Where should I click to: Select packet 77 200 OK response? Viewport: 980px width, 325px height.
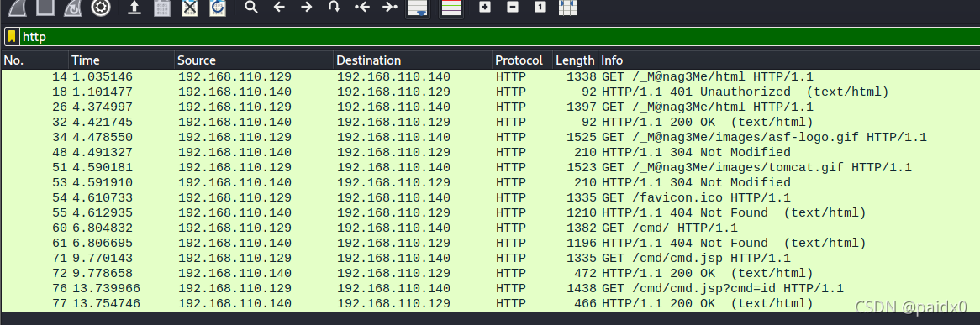pyautogui.click(x=490, y=304)
